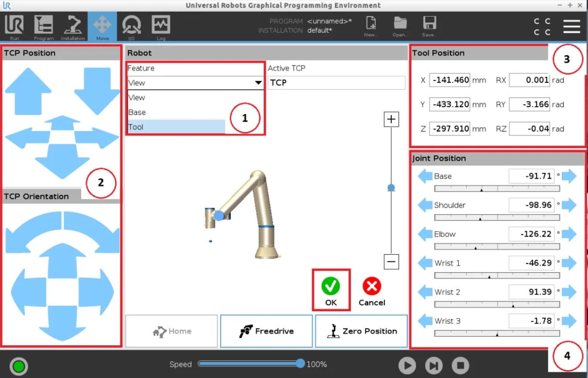Open the Run tab with UR logo
The height and width of the screenshot is (378, 588).
tap(14, 27)
